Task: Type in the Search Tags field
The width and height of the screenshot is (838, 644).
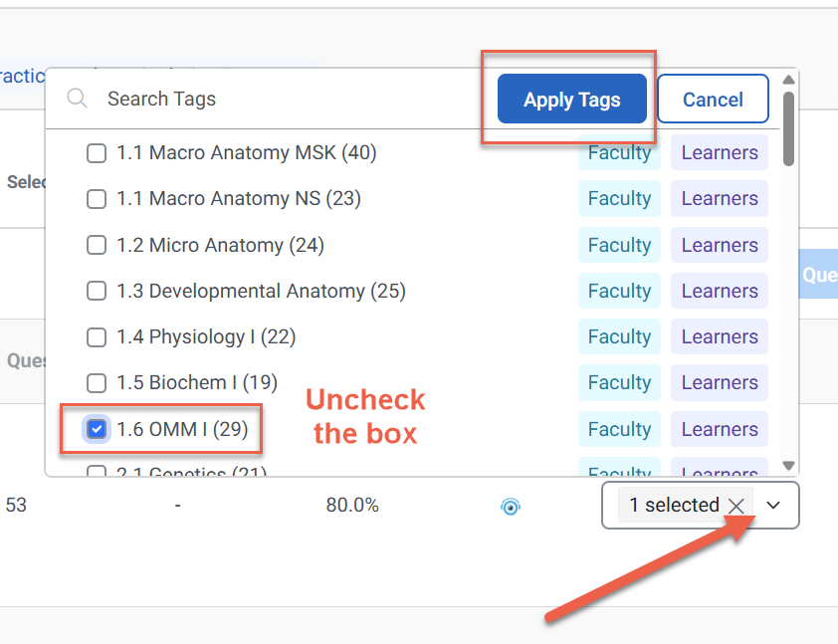Action: point(279,99)
